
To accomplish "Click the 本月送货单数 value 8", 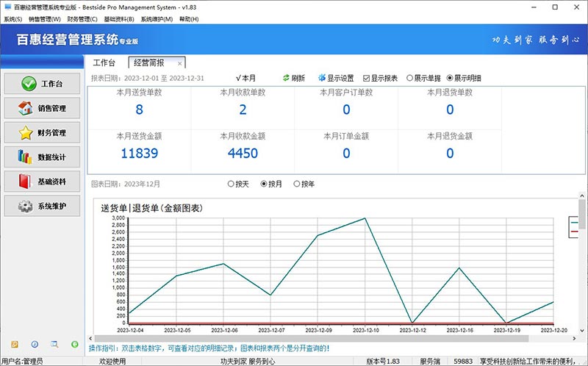I will [x=139, y=110].
